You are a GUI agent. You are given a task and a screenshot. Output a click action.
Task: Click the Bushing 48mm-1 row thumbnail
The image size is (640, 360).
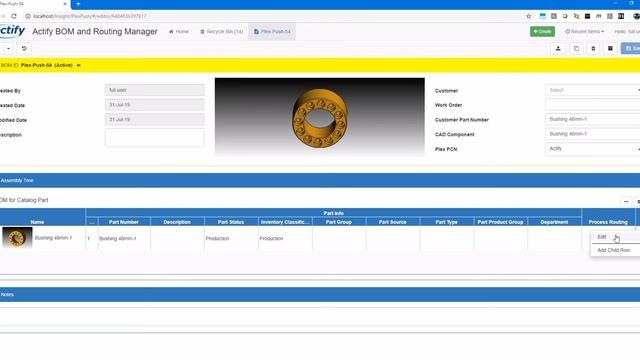[x=17, y=238]
